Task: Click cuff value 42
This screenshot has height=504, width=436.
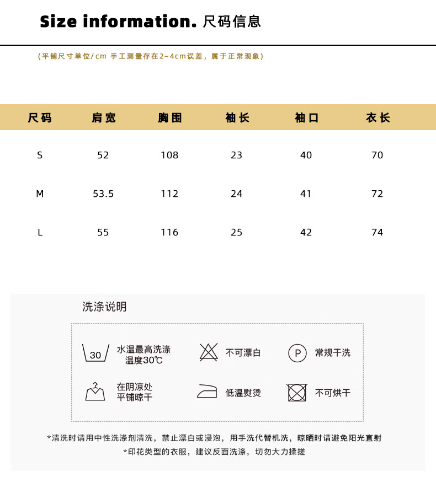Action: 306,232
